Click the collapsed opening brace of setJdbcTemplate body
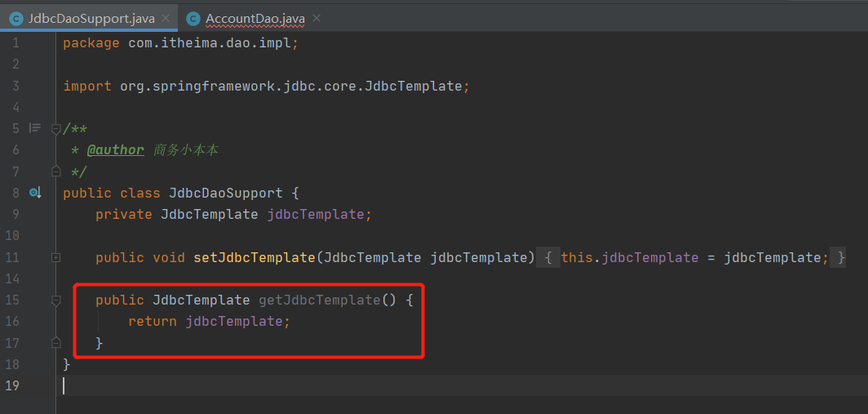This screenshot has width=868, height=414. pos(548,258)
